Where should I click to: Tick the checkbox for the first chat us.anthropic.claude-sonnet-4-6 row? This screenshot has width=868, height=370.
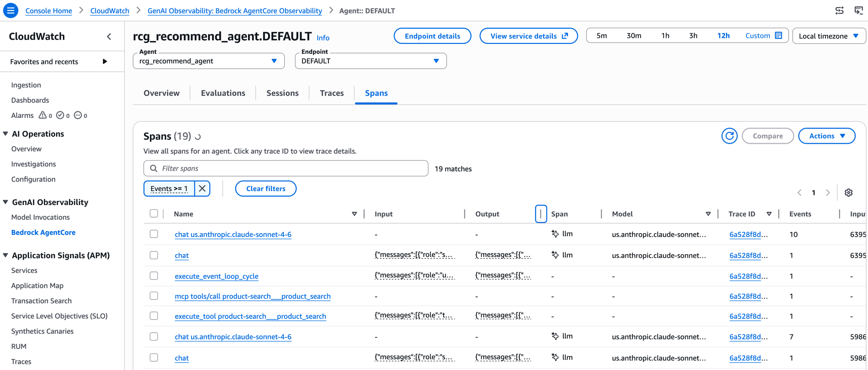coord(154,234)
